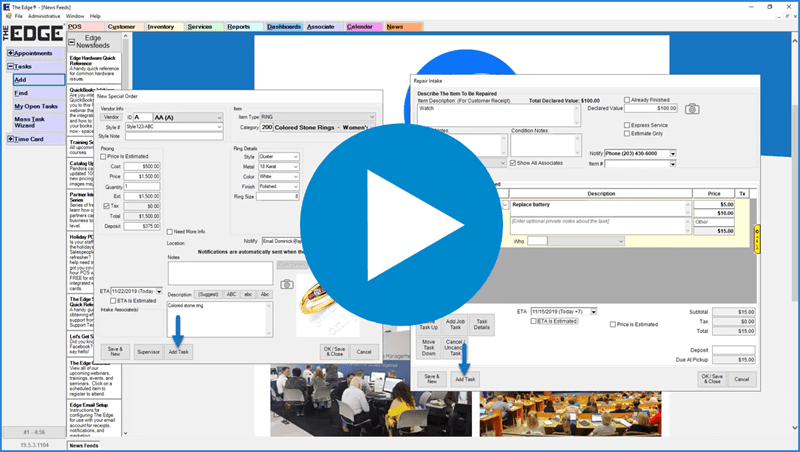Collapse the Edge Newsfeeds panel icon
The height and width of the screenshot is (452, 800).
point(71,42)
